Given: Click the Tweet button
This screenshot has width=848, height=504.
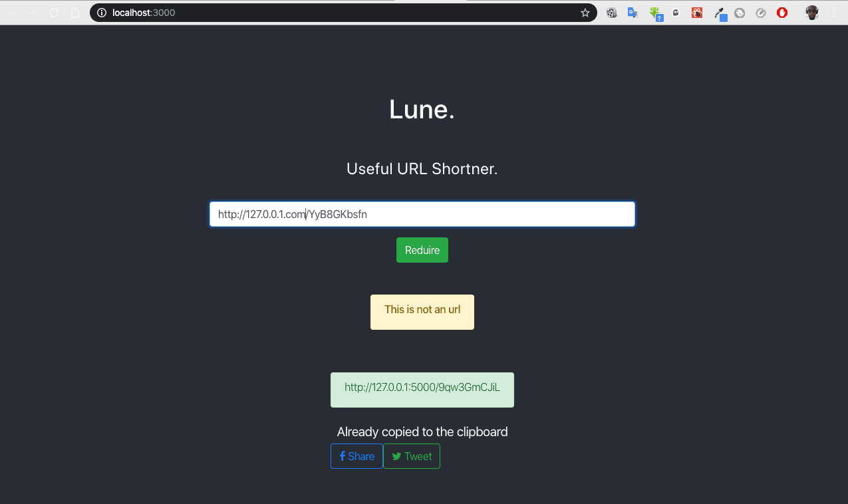Looking at the screenshot, I should [412, 456].
